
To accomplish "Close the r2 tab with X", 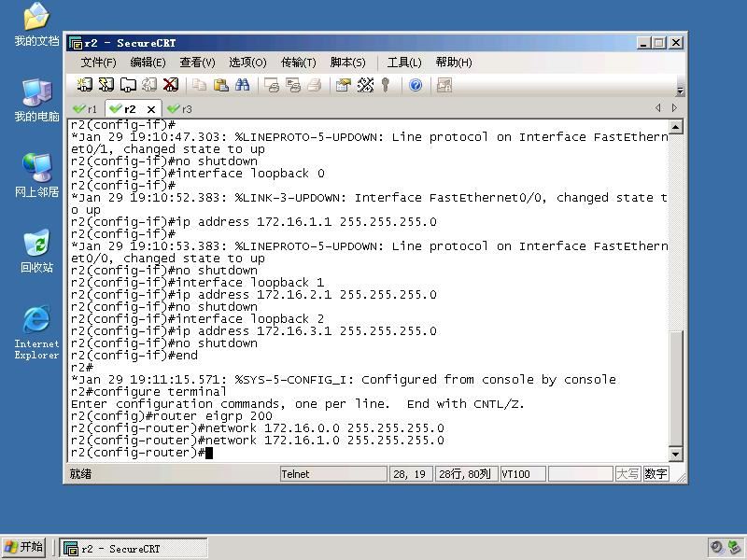I will click(151, 109).
